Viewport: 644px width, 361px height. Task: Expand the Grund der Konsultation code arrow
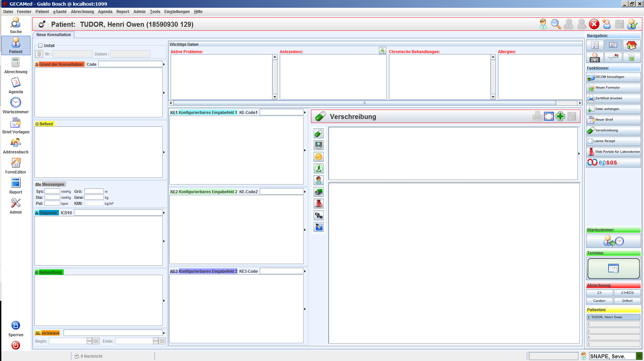pos(164,64)
